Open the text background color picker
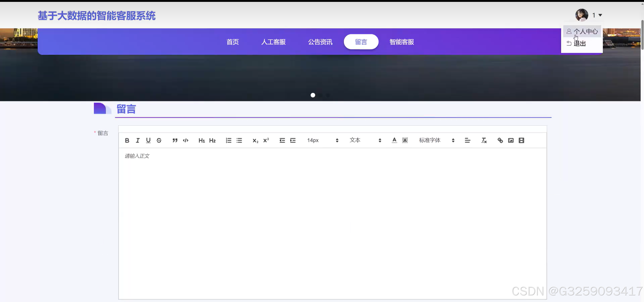Screen dimensions: 644x302 pyautogui.click(x=405, y=140)
